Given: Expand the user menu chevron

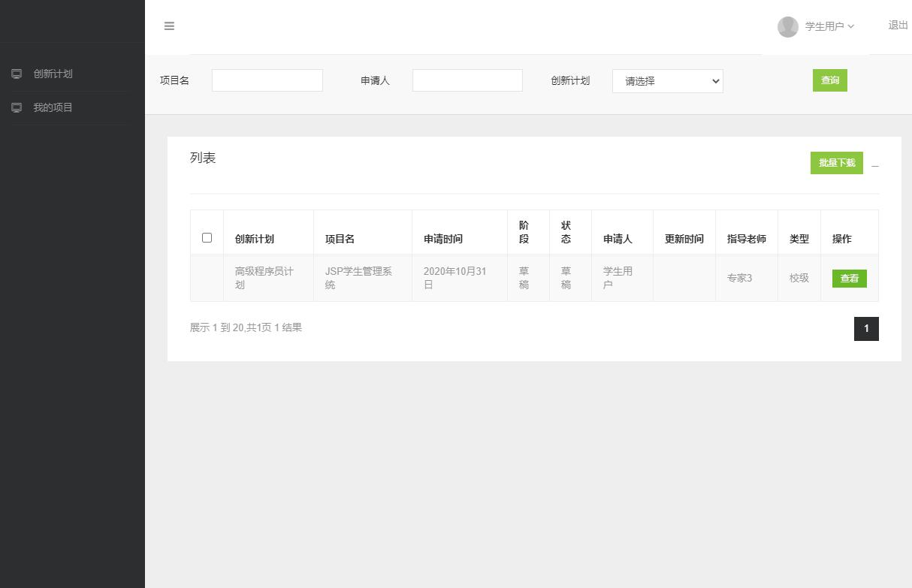Looking at the screenshot, I should (x=850, y=26).
